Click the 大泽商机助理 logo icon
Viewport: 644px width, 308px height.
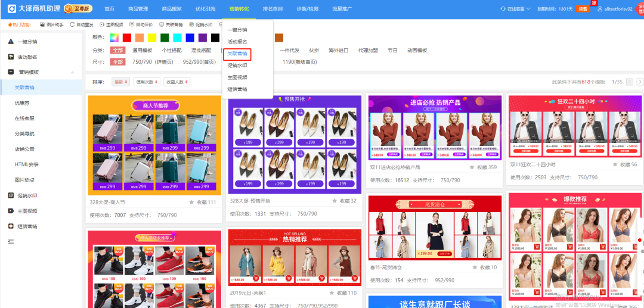click(x=12, y=8)
